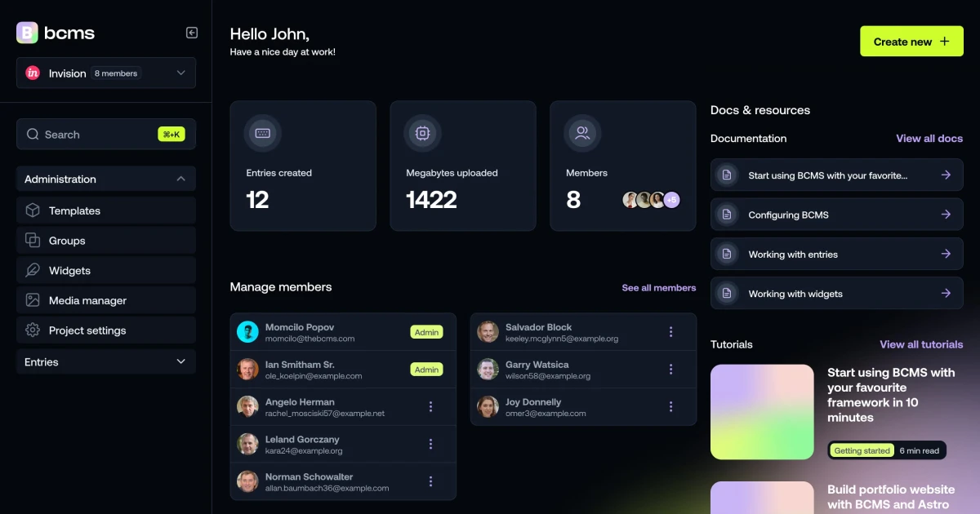Open the gradient tutorial thumbnail

pyautogui.click(x=762, y=412)
